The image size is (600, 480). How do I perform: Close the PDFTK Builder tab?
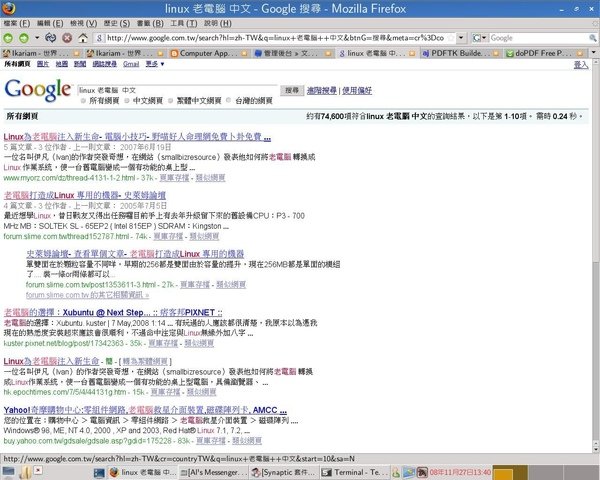click(x=496, y=53)
